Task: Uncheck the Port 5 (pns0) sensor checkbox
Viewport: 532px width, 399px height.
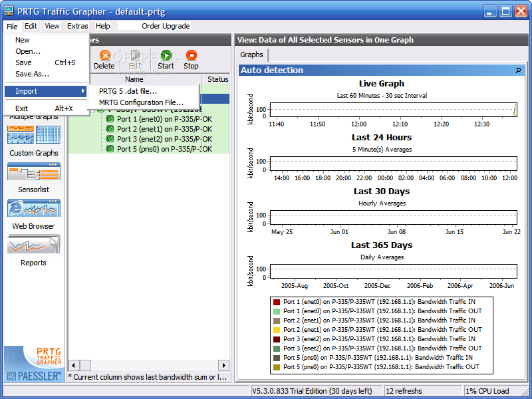Action: pos(110,148)
